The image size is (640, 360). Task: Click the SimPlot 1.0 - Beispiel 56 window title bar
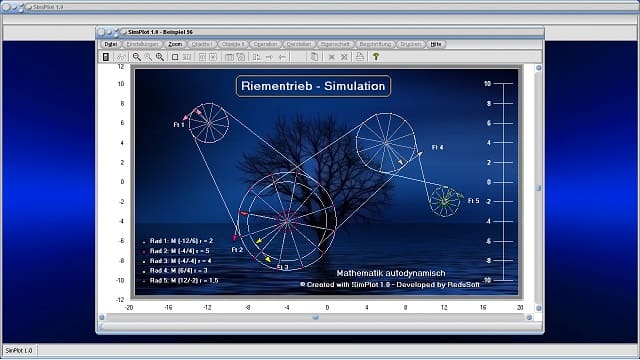[x=320, y=32]
